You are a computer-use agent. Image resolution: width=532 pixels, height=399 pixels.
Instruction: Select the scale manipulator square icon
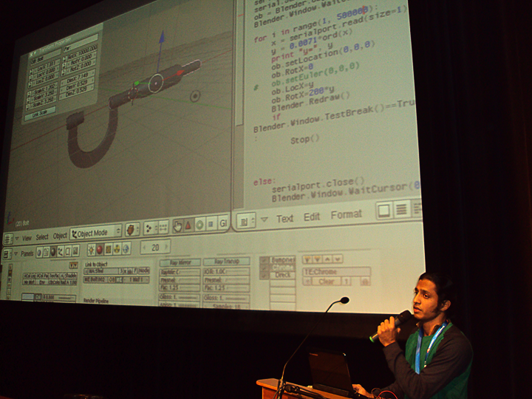coord(211,224)
